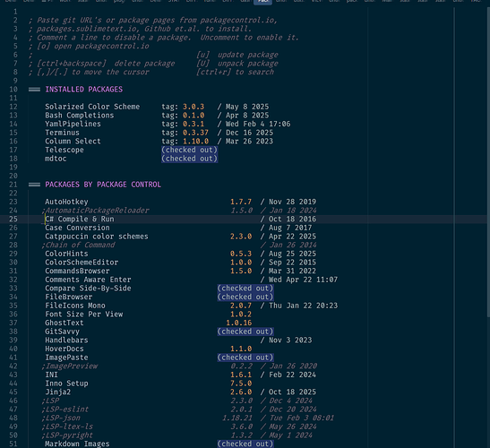The width and height of the screenshot is (490, 448).
Task: Place cursor on the AutoHotkey package line
Action: tap(66, 202)
